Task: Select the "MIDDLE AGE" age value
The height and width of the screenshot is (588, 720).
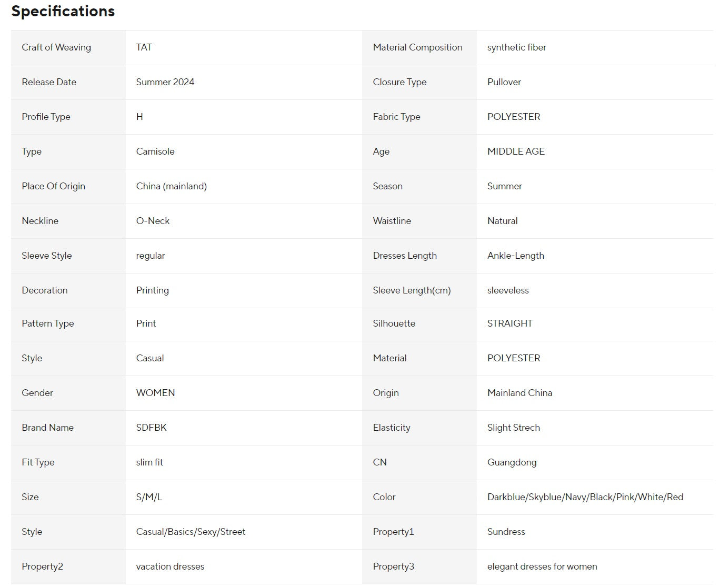Action: (x=516, y=151)
